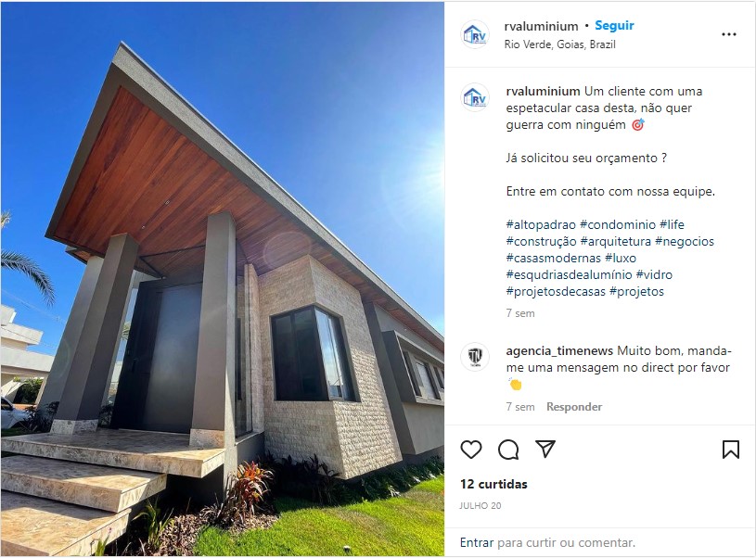This screenshot has height=558, width=756.
Task: Click Entrar to log in
Action: 477,543
